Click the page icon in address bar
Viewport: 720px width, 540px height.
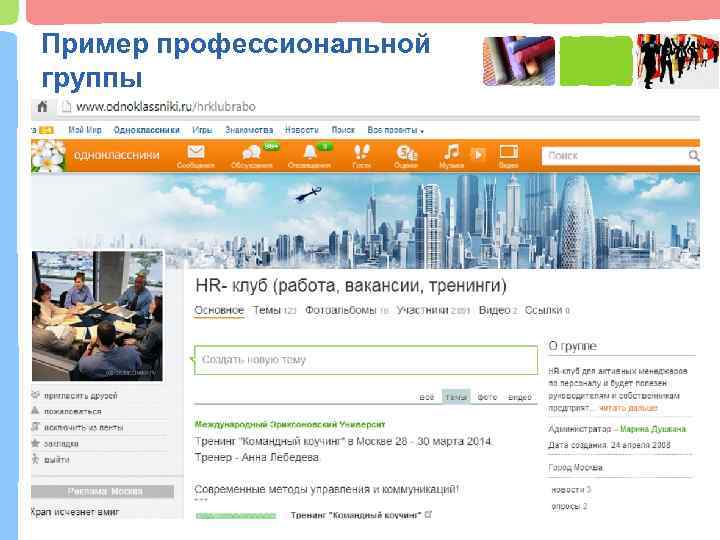[67, 107]
